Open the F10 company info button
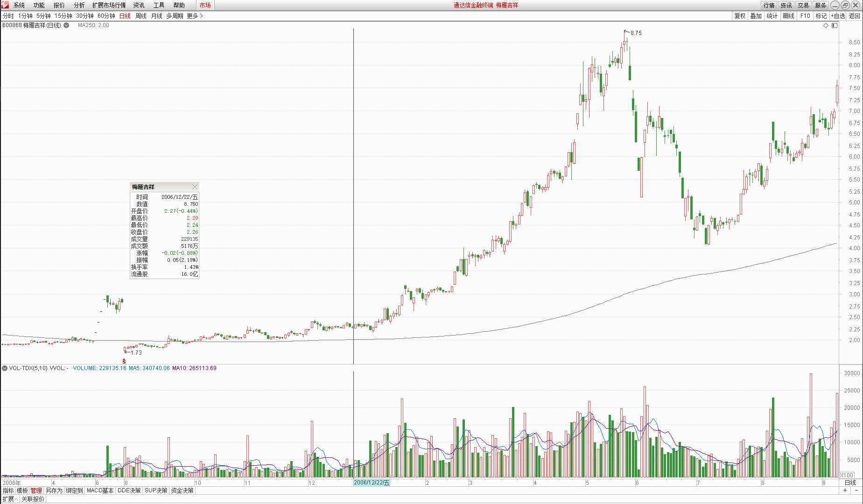863x504 pixels. click(x=805, y=16)
